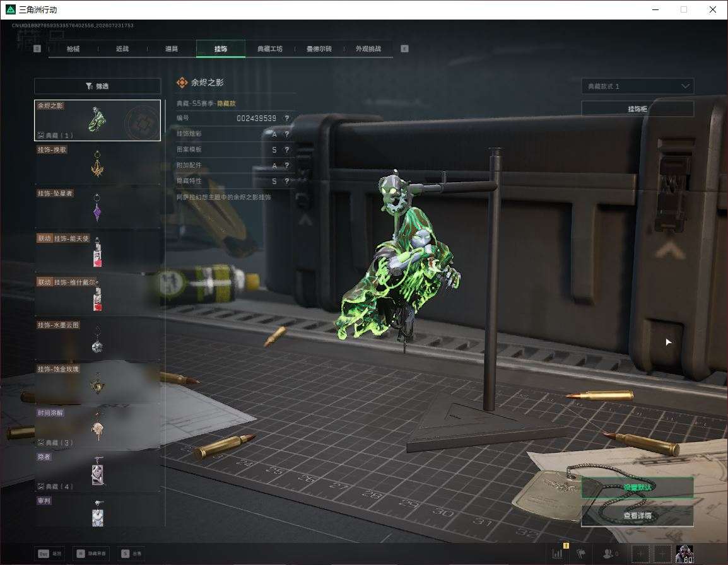Click the player avatar icon at bottom right
This screenshot has width=728, height=565.
(684, 554)
